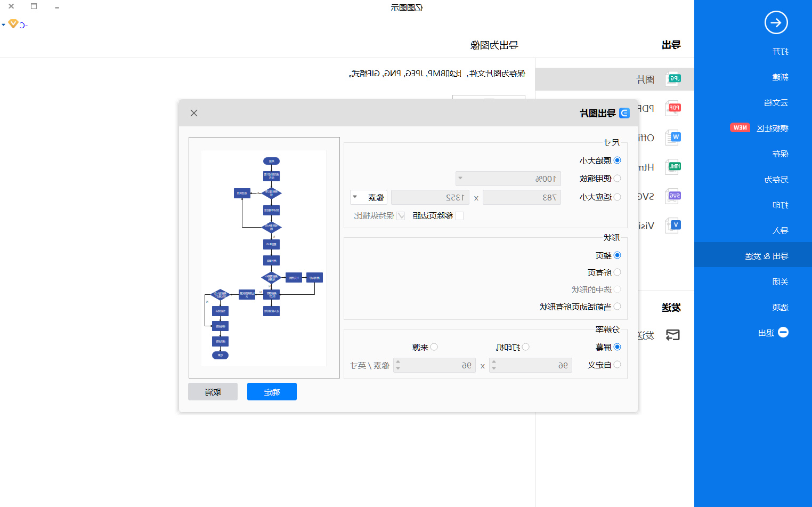Click the height field showing 1352

[x=430, y=197]
